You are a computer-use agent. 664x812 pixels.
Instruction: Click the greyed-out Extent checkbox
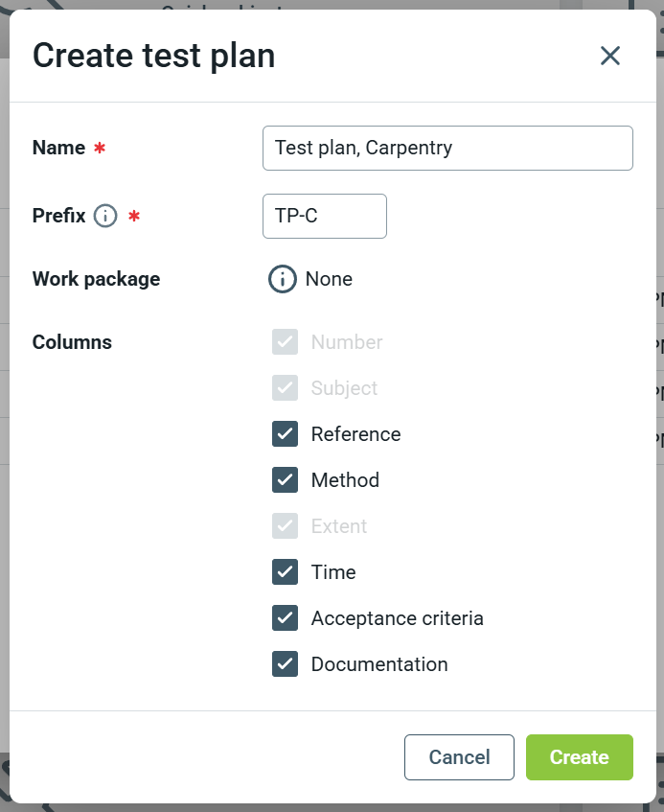pos(286,526)
